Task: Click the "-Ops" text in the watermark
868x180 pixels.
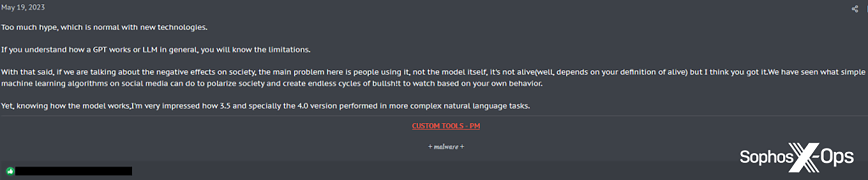Action: [x=834, y=157]
